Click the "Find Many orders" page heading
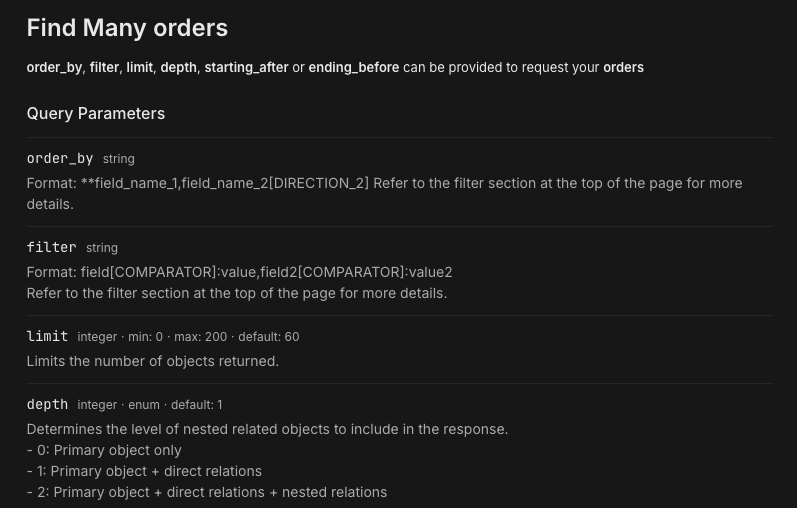797x508 pixels. (127, 28)
